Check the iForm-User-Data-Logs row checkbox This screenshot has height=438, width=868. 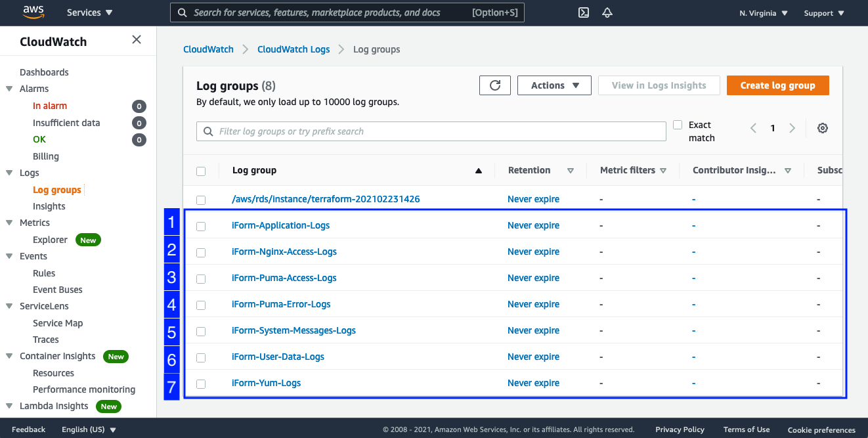click(201, 357)
